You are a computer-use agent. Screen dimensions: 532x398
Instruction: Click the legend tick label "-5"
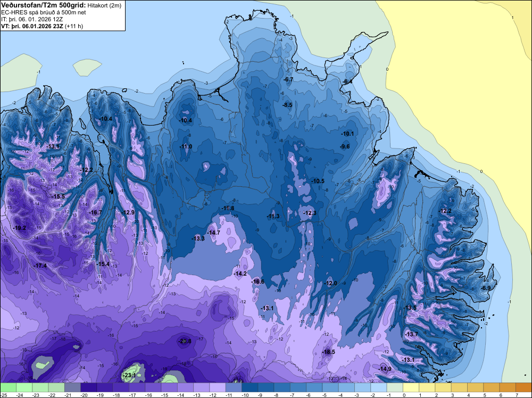click(x=325, y=395)
